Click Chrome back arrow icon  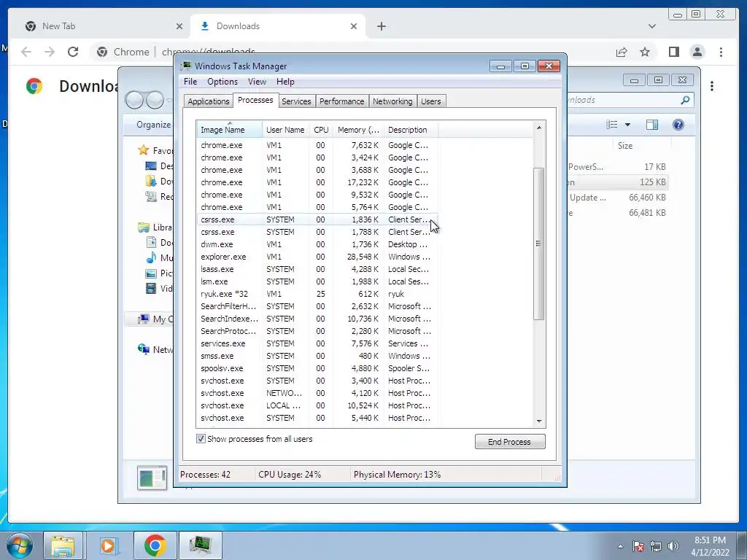(x=26, y=52)
